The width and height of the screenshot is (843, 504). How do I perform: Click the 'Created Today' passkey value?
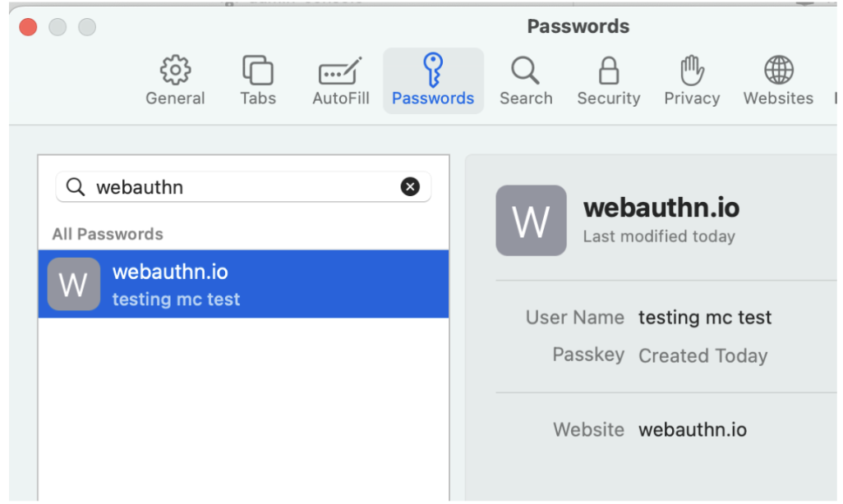(702, 355)
